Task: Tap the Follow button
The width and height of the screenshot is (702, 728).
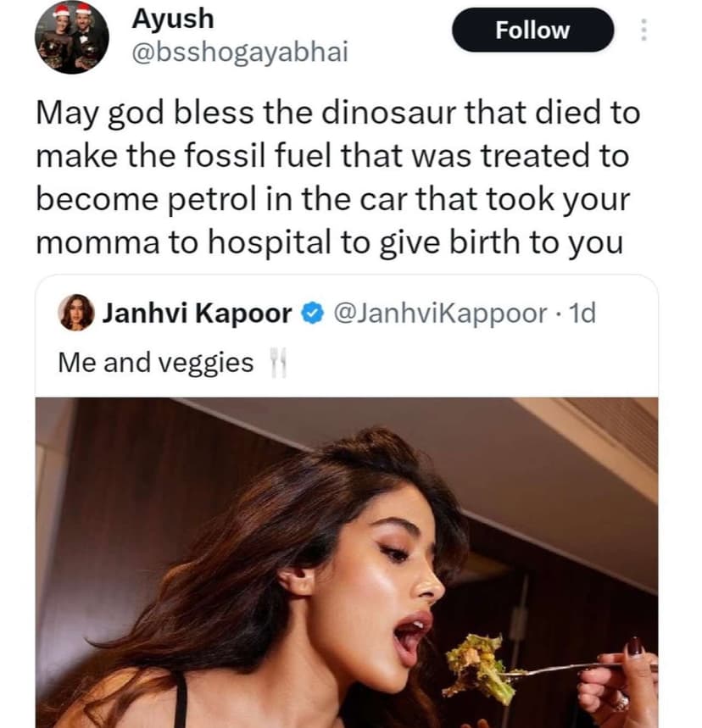Action: (x=532, y=31)
